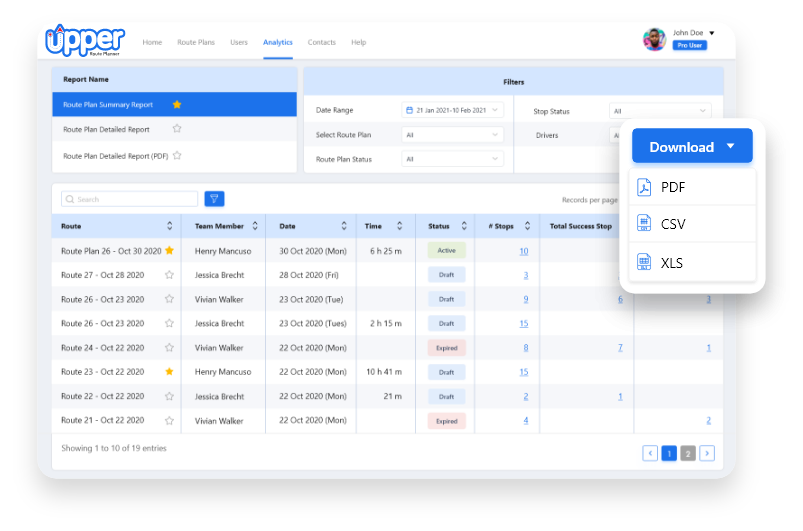Select Route Plan Detailed Report (PDF)
Viewport: 803px width, 531px height.
(175, 156)
